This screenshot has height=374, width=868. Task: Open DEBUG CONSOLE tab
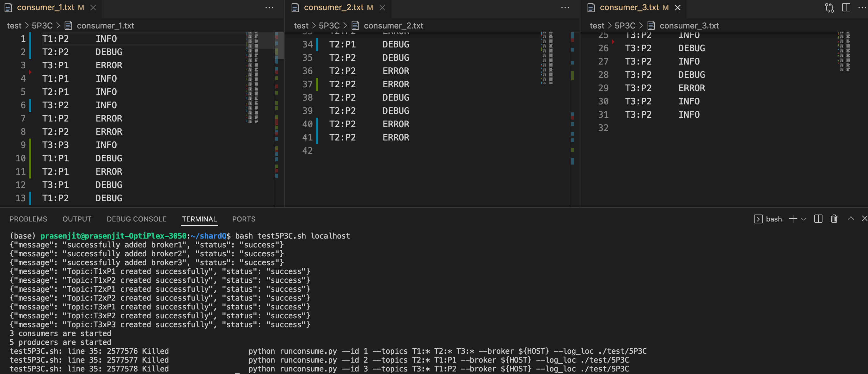[137, 219]
